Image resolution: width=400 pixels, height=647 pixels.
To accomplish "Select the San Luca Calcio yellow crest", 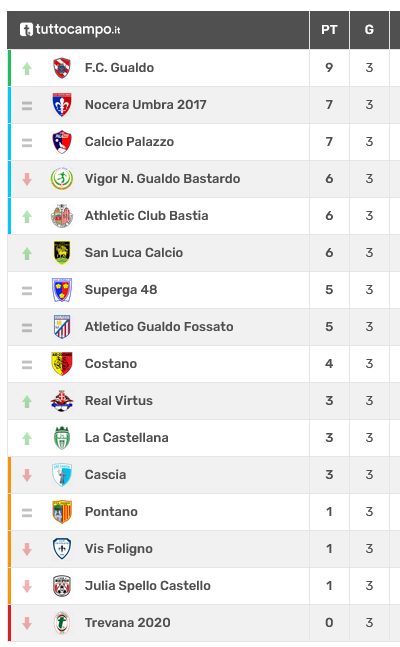I will point(62,253).
